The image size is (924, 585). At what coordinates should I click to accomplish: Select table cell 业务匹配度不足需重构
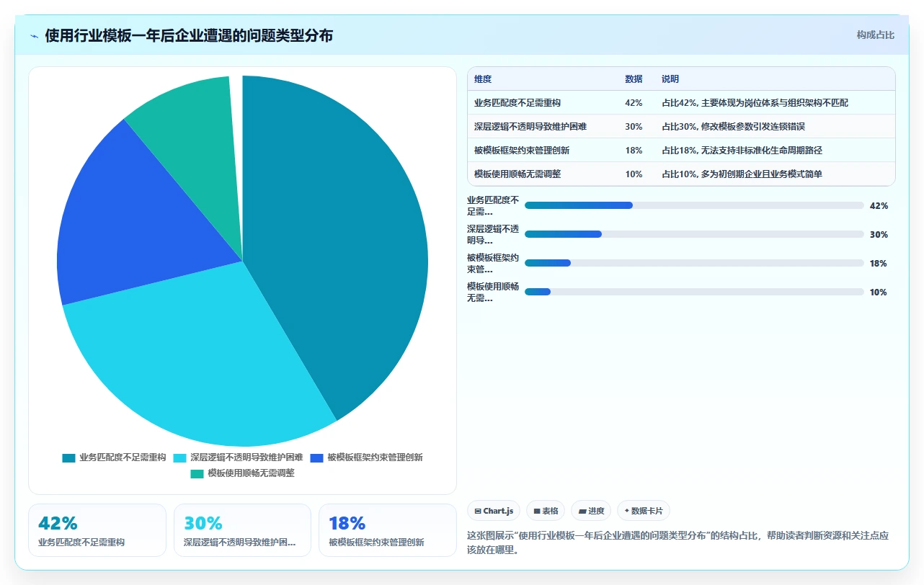(517, 103)
